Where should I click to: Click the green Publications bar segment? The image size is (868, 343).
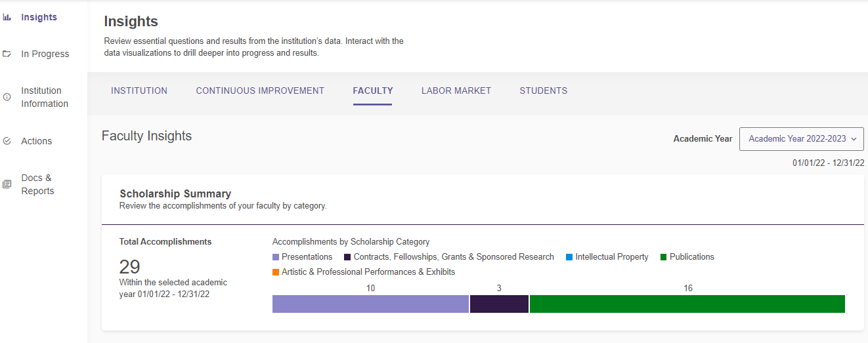coord(687,304)
